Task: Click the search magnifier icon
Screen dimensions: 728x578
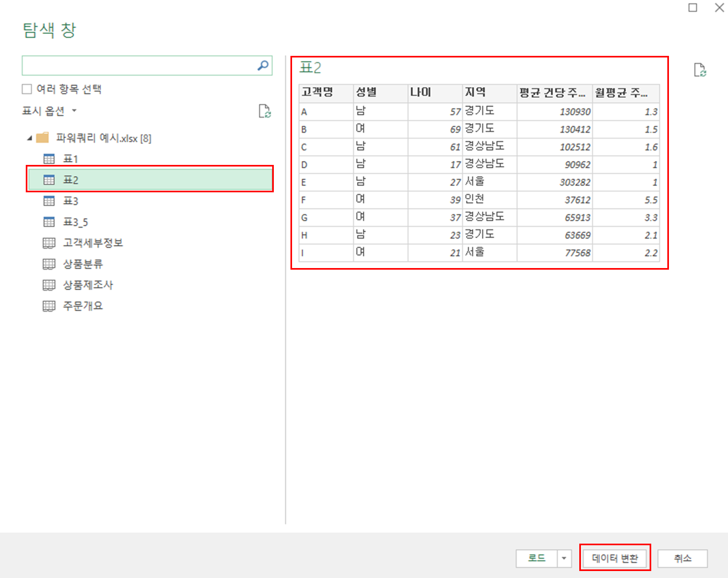Action: (263, 66)
